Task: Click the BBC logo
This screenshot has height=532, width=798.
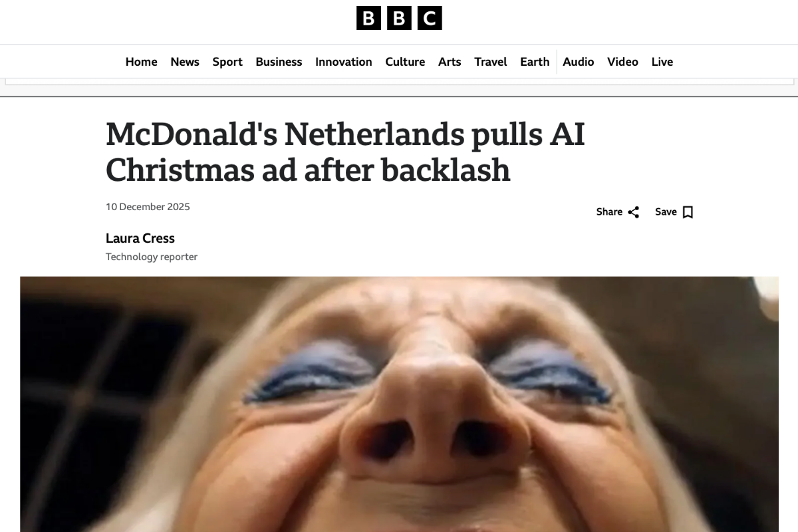Action: point(399,18)
